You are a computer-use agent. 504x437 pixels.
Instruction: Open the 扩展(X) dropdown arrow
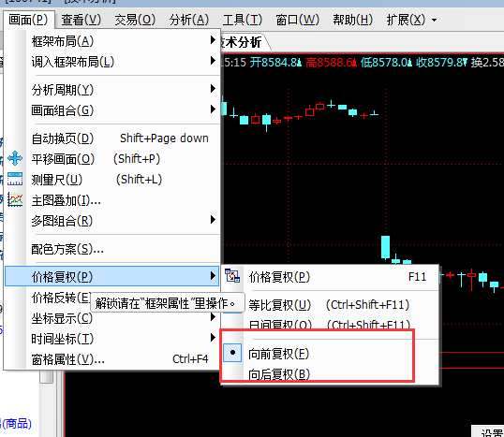click(x=435, y=20)
